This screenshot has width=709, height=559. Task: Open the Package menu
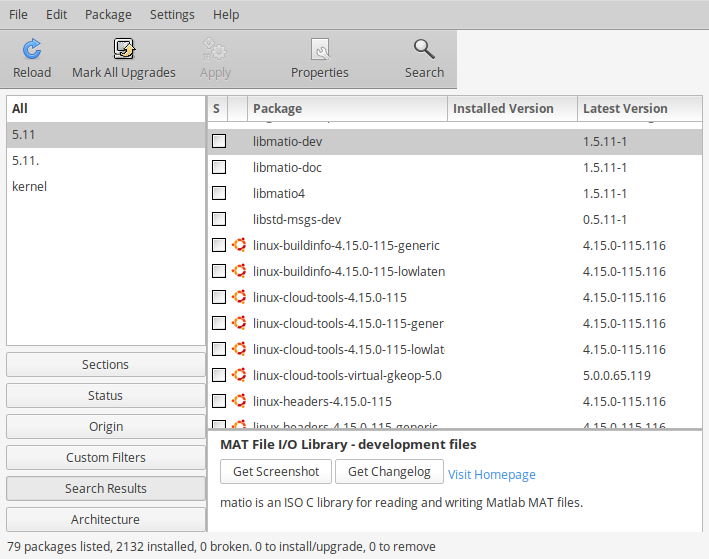[108, 15]
